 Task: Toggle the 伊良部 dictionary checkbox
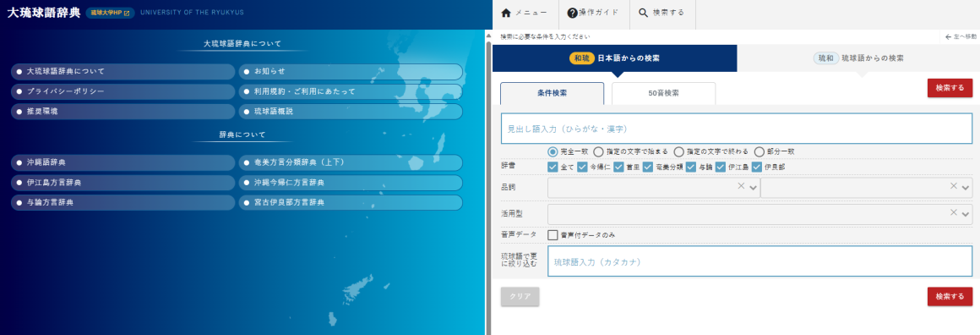(x=757, y=167)
